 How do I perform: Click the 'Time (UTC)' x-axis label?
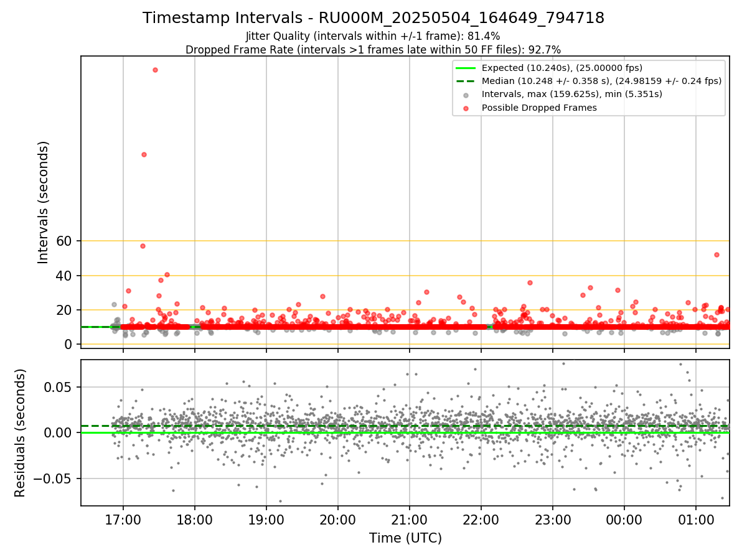coord(405,538)
